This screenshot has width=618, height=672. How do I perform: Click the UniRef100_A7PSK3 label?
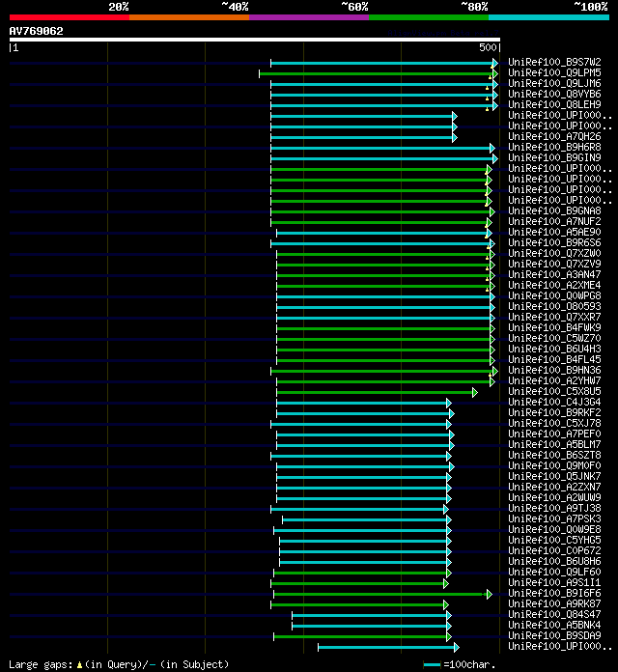point(554,519)
